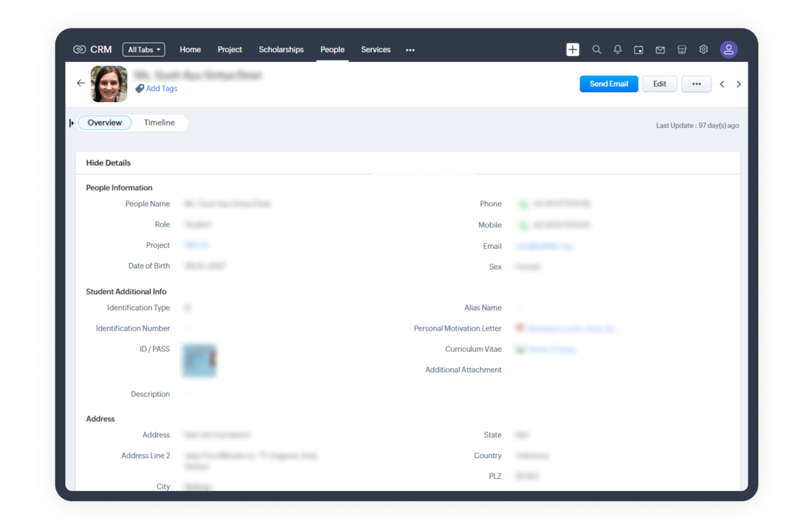This screenshot has width=799, height=532.
Task: Click the Send Email button
Action: [x=608, y=84]
